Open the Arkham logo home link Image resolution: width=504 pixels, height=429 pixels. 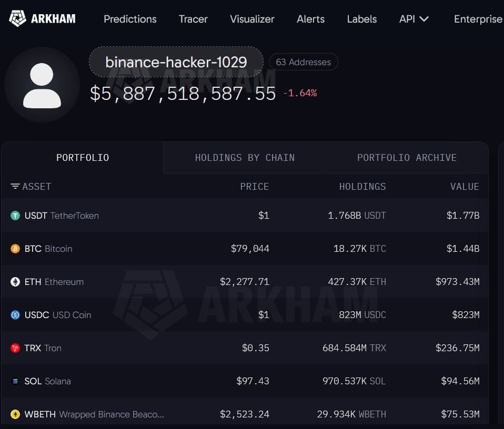pos(42,18)
